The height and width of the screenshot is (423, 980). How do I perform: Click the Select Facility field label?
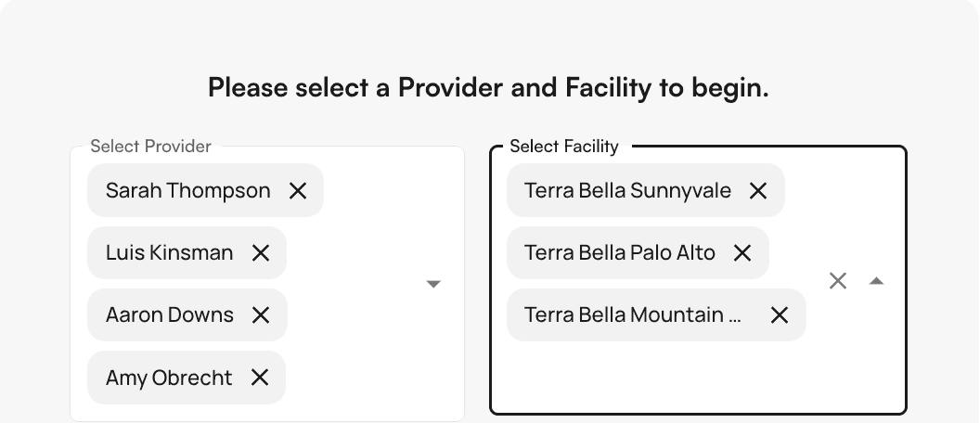point(564,147)
